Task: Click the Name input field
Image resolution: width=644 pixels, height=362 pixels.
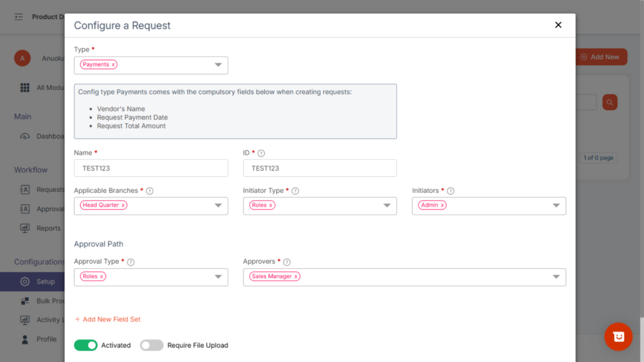Action: coord(151,168)
